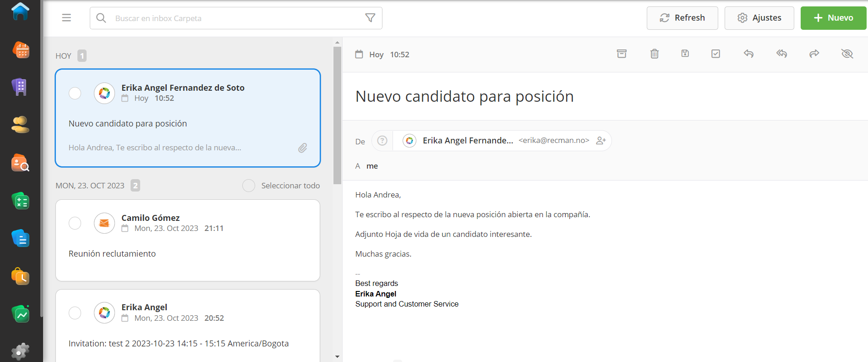
Task: Click the save disk icon
Action: pos(685,54)
